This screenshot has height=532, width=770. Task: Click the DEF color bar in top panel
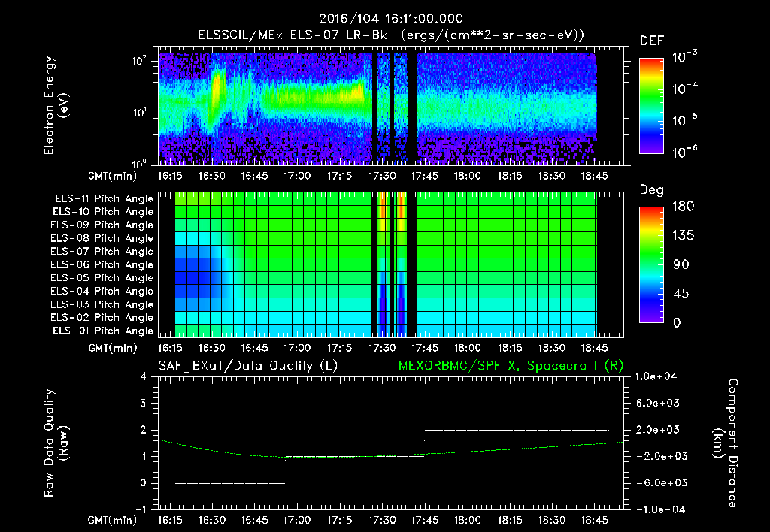(x=651, y=105)
